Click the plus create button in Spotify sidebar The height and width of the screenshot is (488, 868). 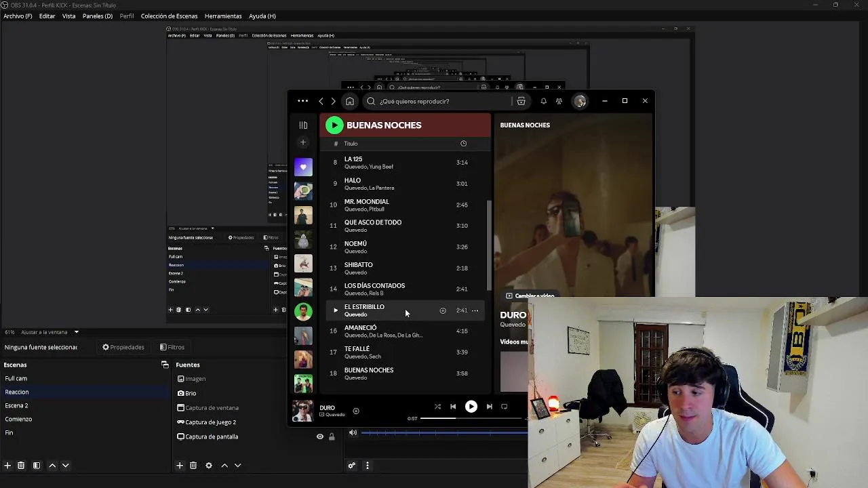point(303,142)
